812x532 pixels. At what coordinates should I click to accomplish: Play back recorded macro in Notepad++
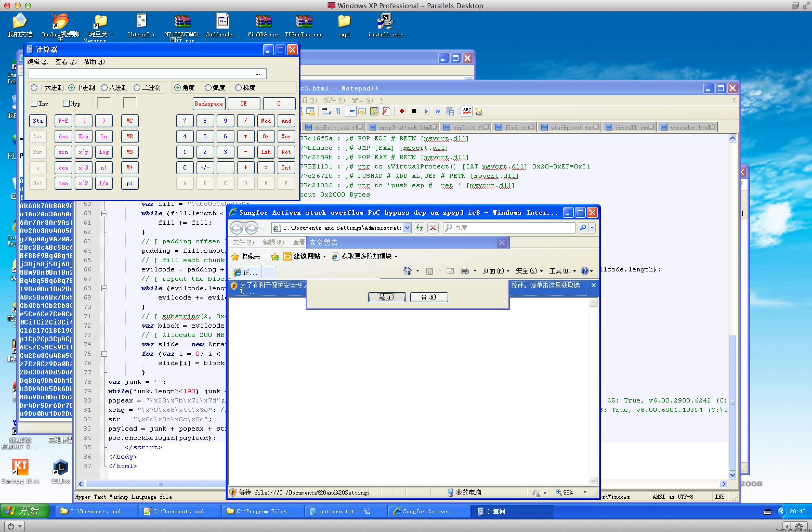click(426, 111)
